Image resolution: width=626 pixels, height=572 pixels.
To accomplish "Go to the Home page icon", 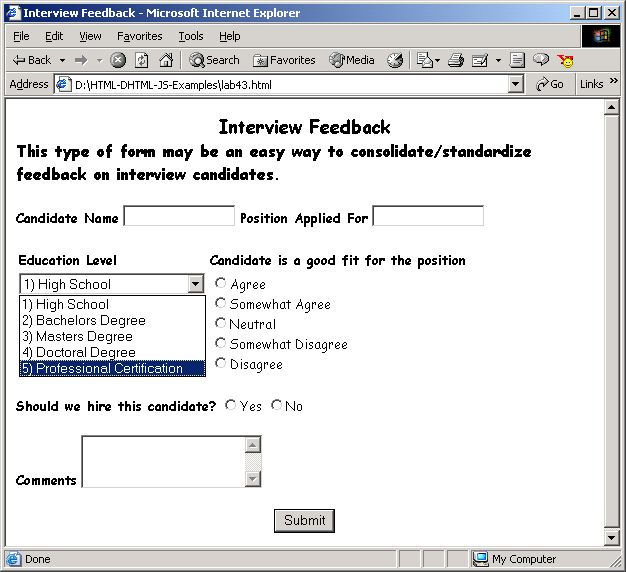I will [x=166, y=60].
